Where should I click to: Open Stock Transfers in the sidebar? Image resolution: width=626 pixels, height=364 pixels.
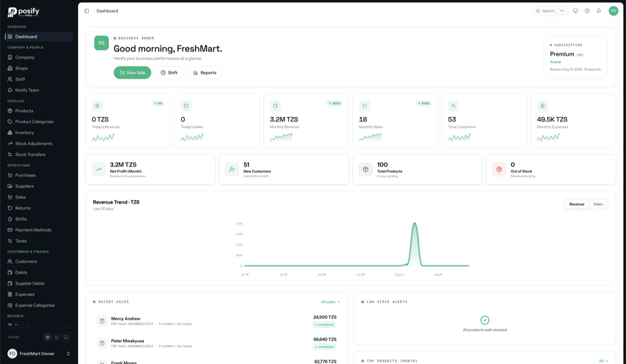tap(39, 154)
